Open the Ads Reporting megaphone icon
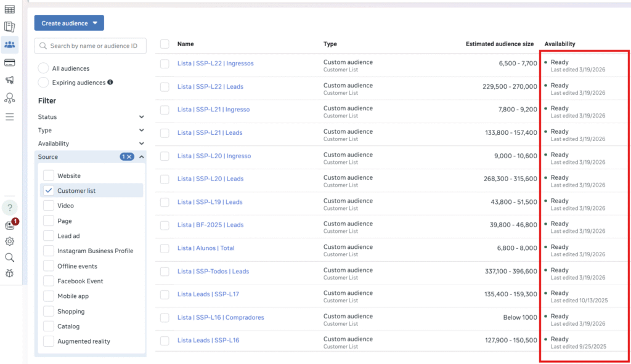 (x=9, y=79)
